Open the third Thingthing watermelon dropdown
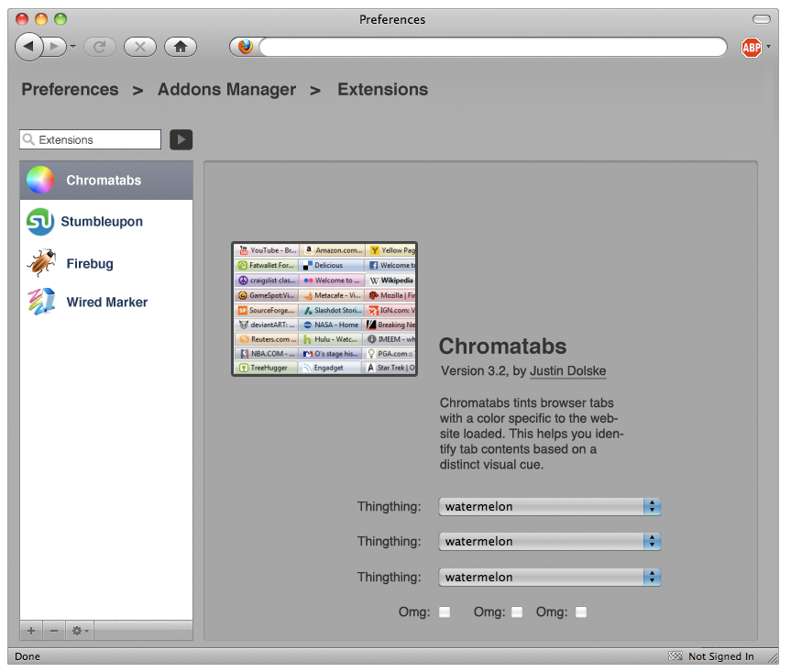Screen dimensions: 791x672 [x=550, y=578]
